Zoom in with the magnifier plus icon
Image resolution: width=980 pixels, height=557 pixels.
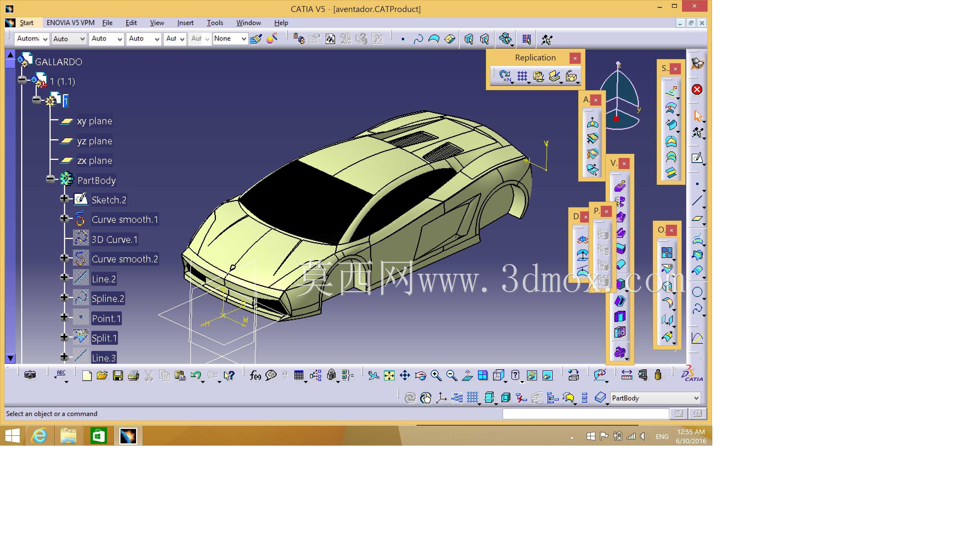click(436, 375)
